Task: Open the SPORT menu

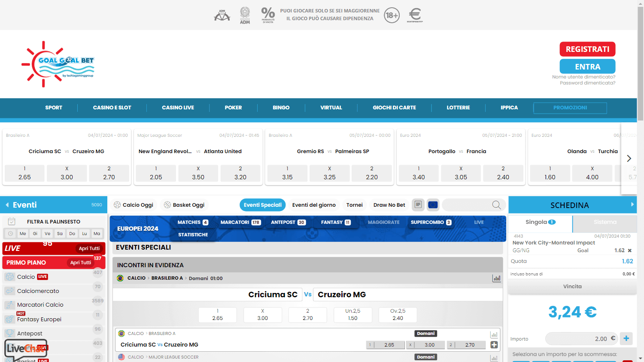Action: click(54, 108)
